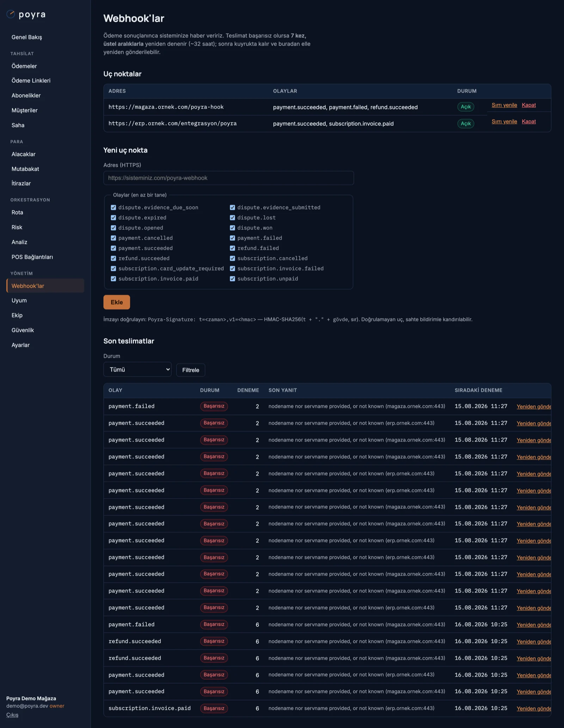Viewport: 564px width, 728px height.
Task: Select Abonelikler in sidebar
Action: (26, 95)
